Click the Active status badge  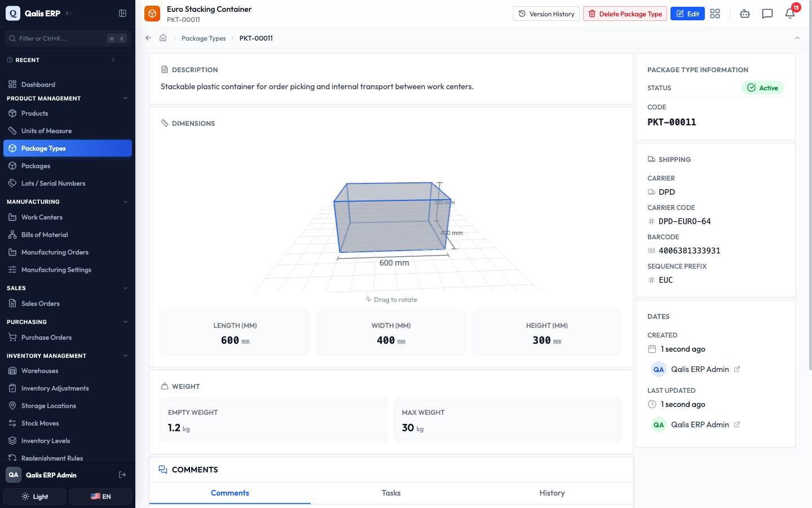762,87
